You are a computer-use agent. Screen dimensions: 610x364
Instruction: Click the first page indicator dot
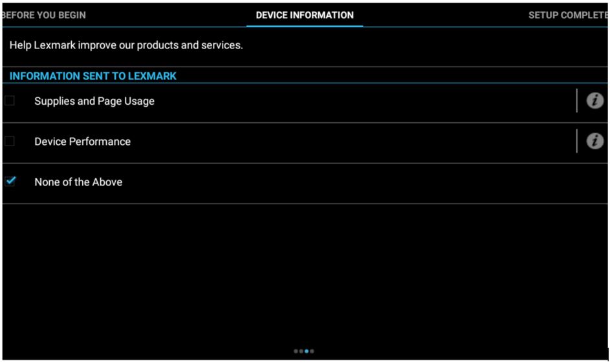(x=296, y=351)
